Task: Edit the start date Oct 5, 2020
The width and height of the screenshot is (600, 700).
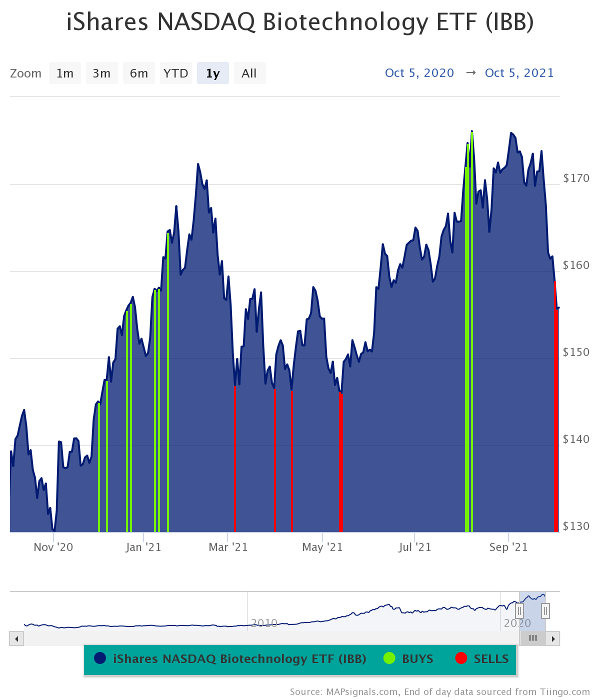Action: click(x=419, y=73)
